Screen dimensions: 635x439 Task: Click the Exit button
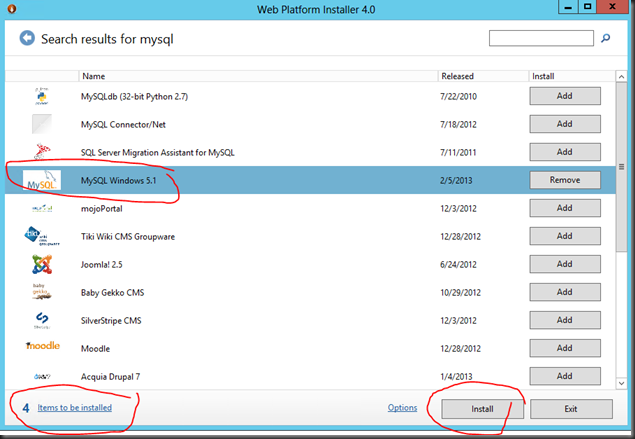[571, 409]
